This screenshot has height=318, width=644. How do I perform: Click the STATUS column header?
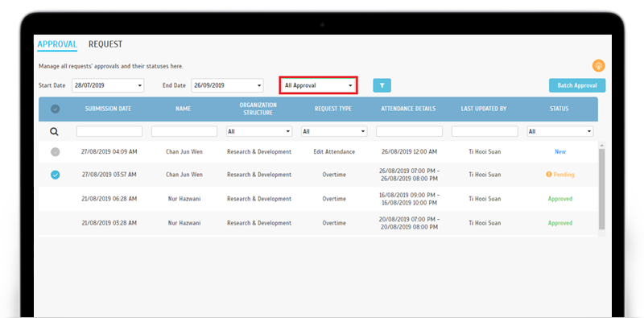(x=559, y=109)
